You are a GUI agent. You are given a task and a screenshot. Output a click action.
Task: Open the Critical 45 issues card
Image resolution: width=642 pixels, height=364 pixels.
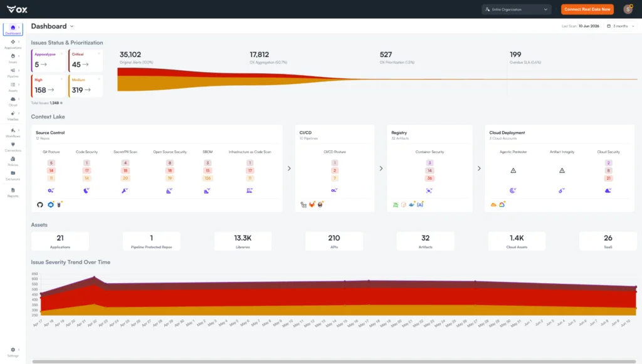point(85,61)
